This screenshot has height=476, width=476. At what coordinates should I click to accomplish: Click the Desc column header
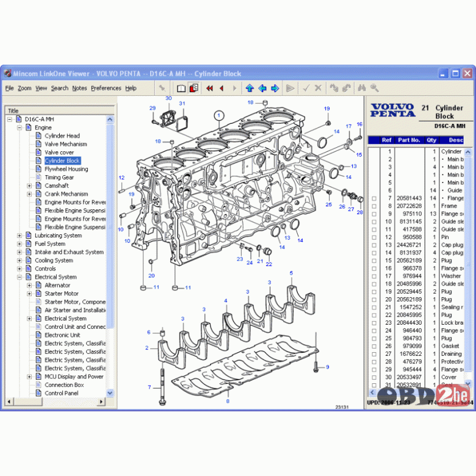tap(452, 140)
